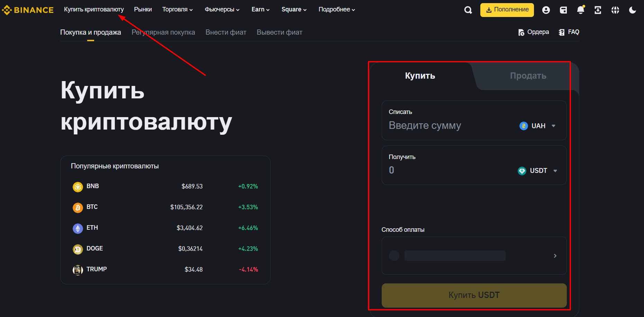Click the Популярные криптовалюты heading
The image size is (644, 317).
115,166
